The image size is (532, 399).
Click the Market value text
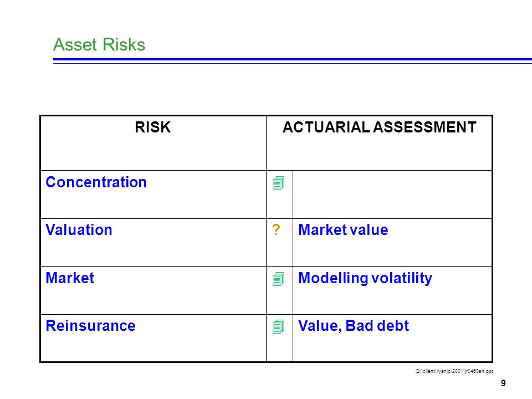click(x=343, y=230)
